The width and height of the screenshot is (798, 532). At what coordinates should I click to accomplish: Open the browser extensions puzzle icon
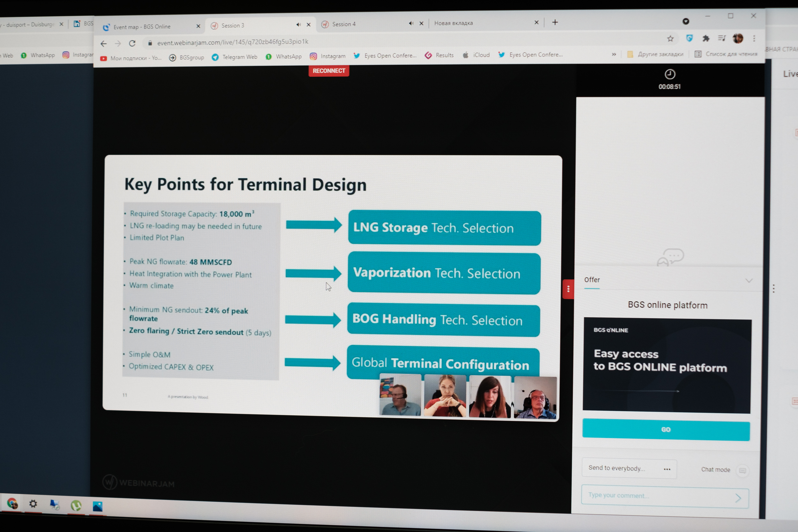[x=706, y=38]
